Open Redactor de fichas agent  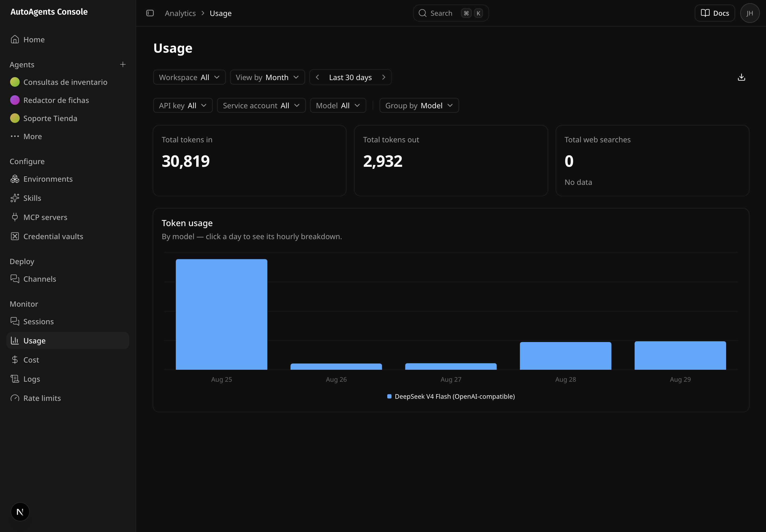point(68,100)
